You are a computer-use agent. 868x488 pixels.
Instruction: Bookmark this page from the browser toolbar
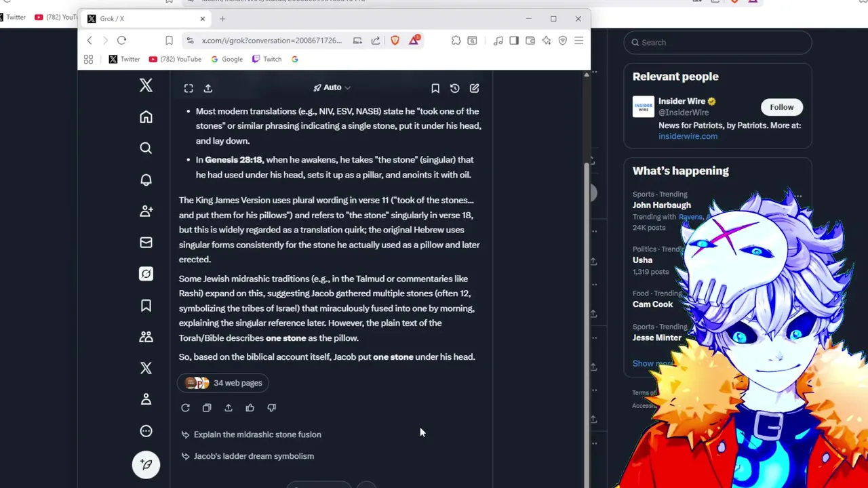pos(169,41)
